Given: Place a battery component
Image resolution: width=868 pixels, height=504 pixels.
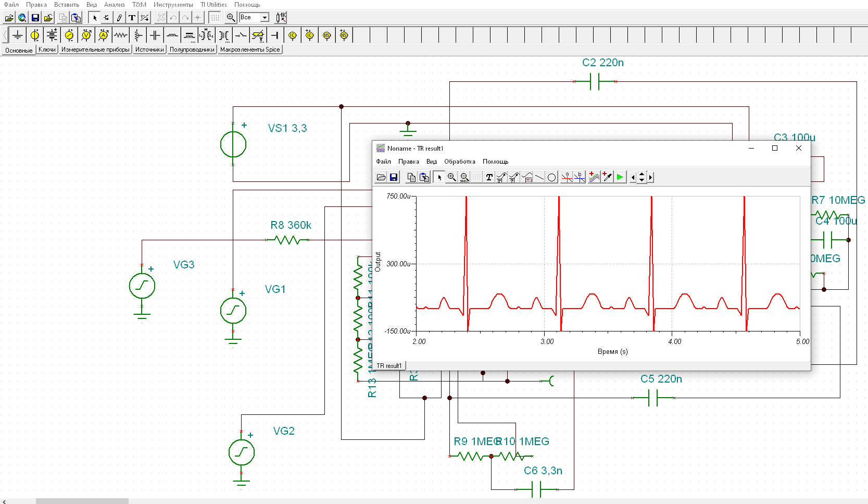Looking at the screenshot, I should (x=52, y=35).
